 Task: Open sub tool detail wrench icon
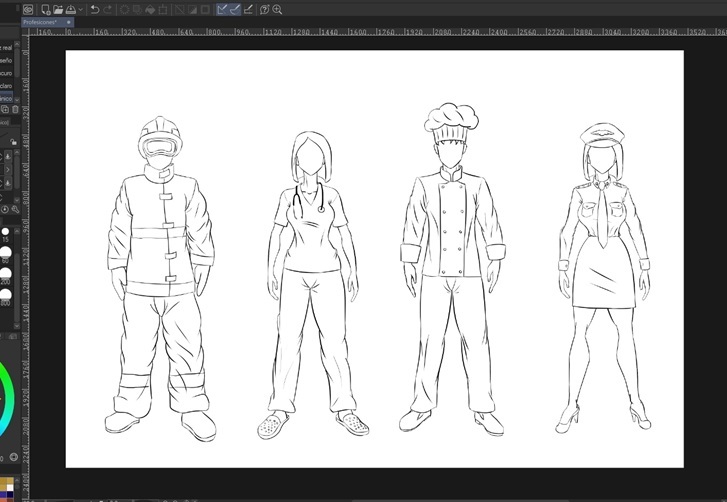tap(15, 210)
